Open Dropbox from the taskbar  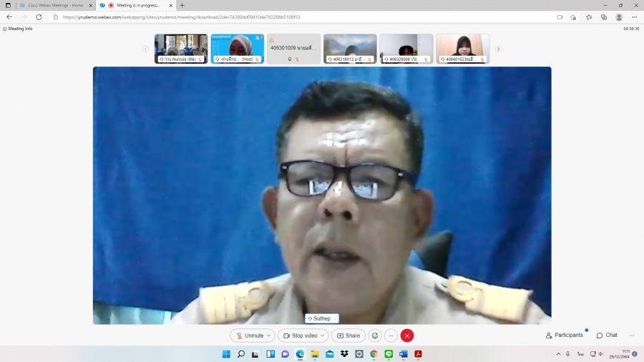pos(344,354)
